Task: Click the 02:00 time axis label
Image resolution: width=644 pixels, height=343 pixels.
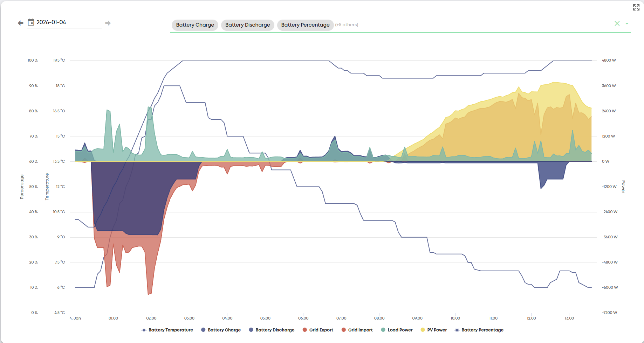Action: pos(151,318)
